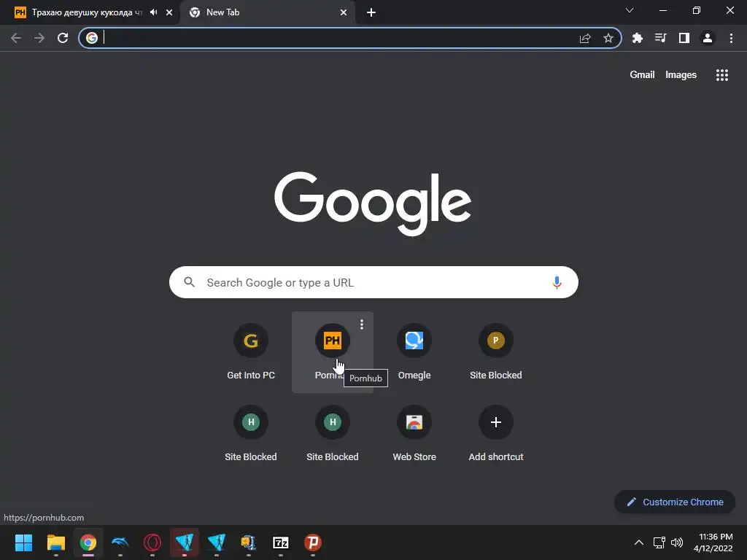
Task: Click the magnifier icon in search box
Action: pos(189,282)
